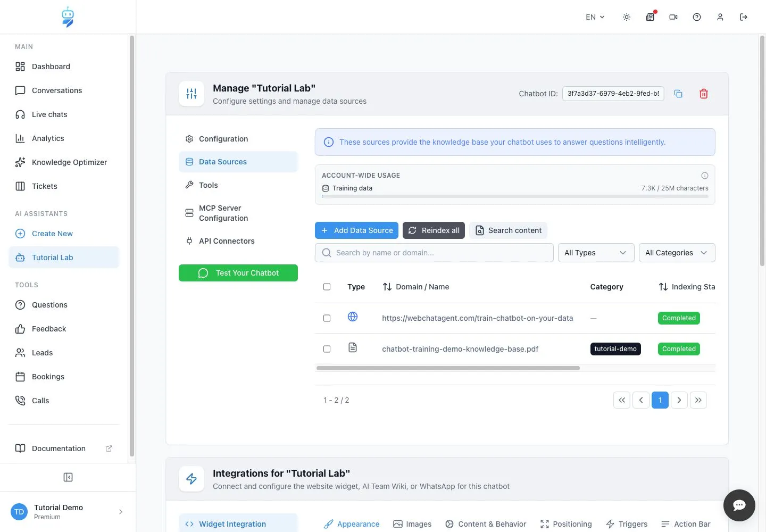The width and height of the screenshot is (766, 532).
Task: Open Dashboard in the sidebar
Action: 64,66
